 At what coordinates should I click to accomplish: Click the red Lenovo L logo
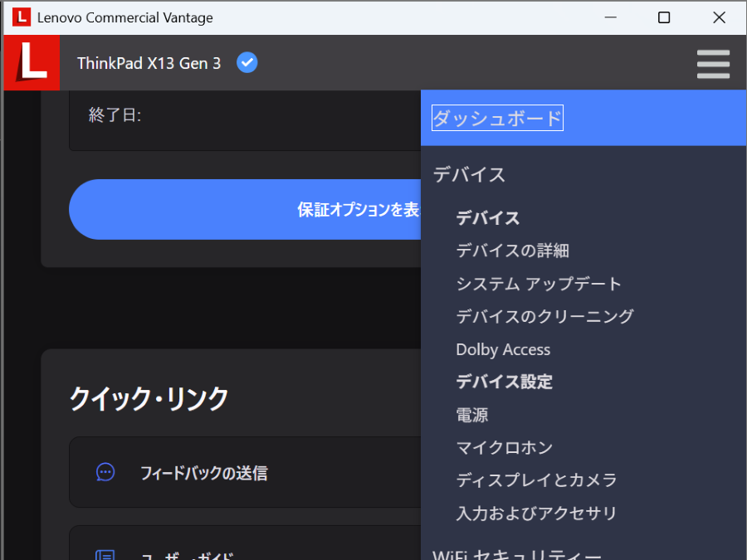[32, 62]
